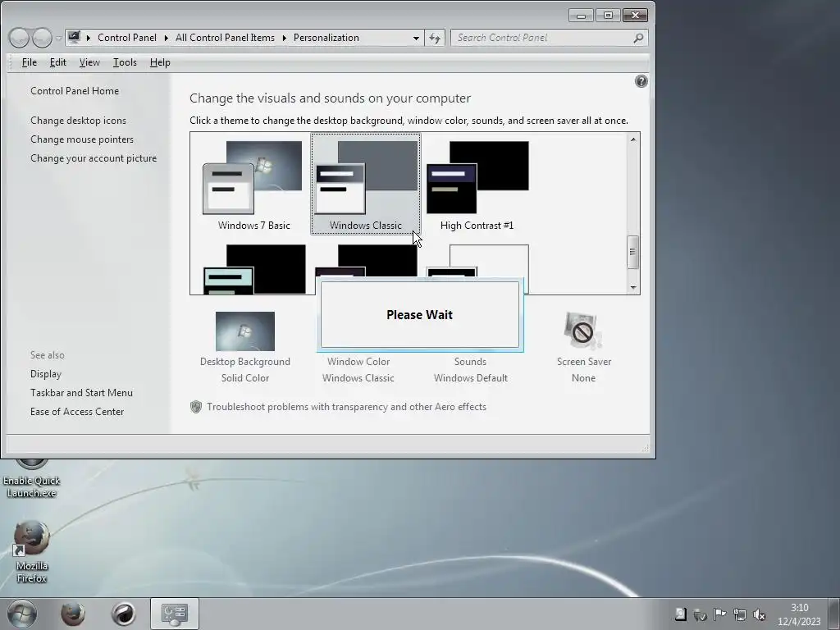Open Change your account picture link
Image resolution: width=840 pixels, height=630 pixels.
point(94,158)
